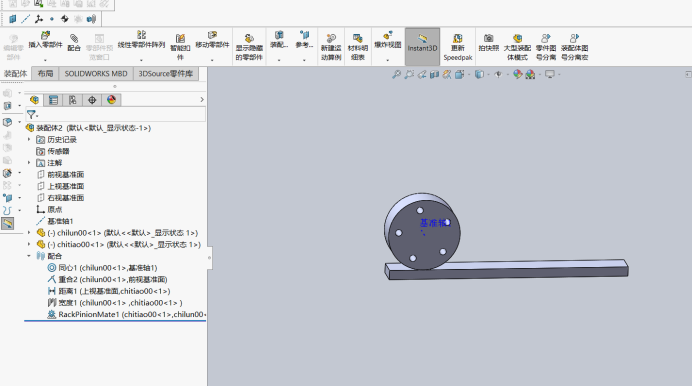The image size is (693, 386).
Task: Toggle Instant3D mode button
Action: click(423, 46)
